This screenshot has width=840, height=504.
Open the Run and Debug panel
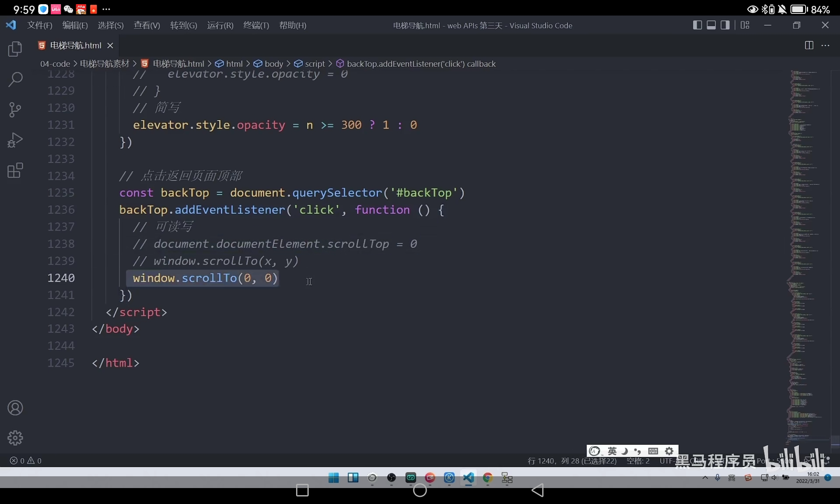[x=15, y=140]
